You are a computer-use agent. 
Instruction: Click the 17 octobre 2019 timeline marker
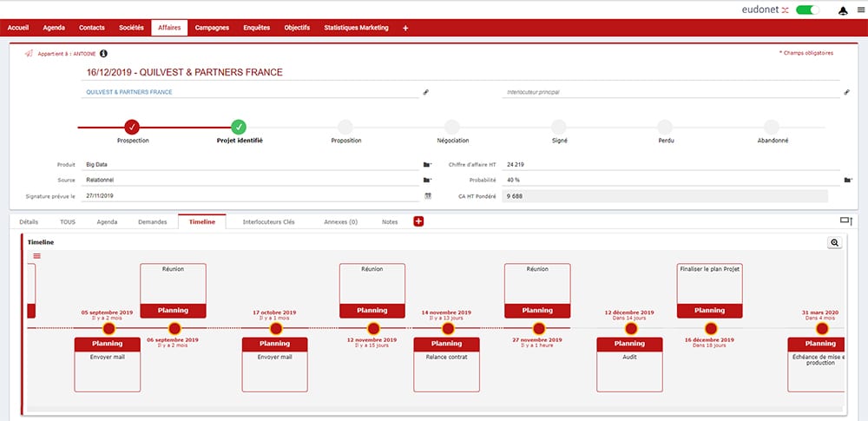point(276,329)
